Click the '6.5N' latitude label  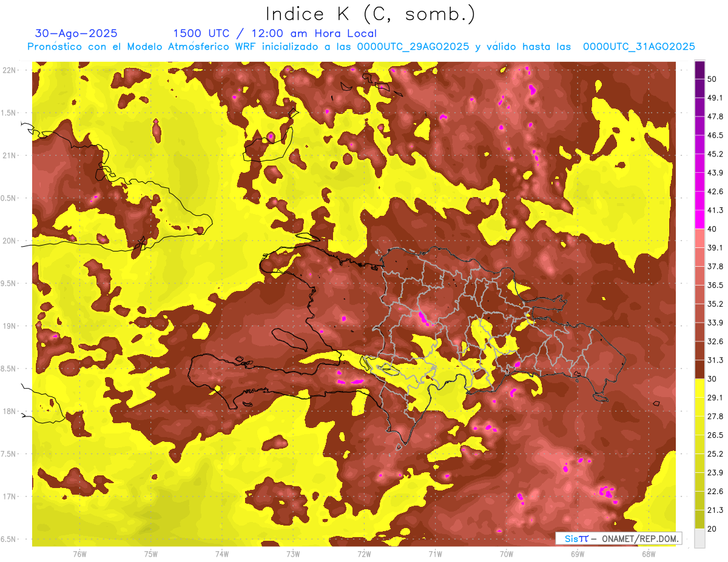(9, 539)
